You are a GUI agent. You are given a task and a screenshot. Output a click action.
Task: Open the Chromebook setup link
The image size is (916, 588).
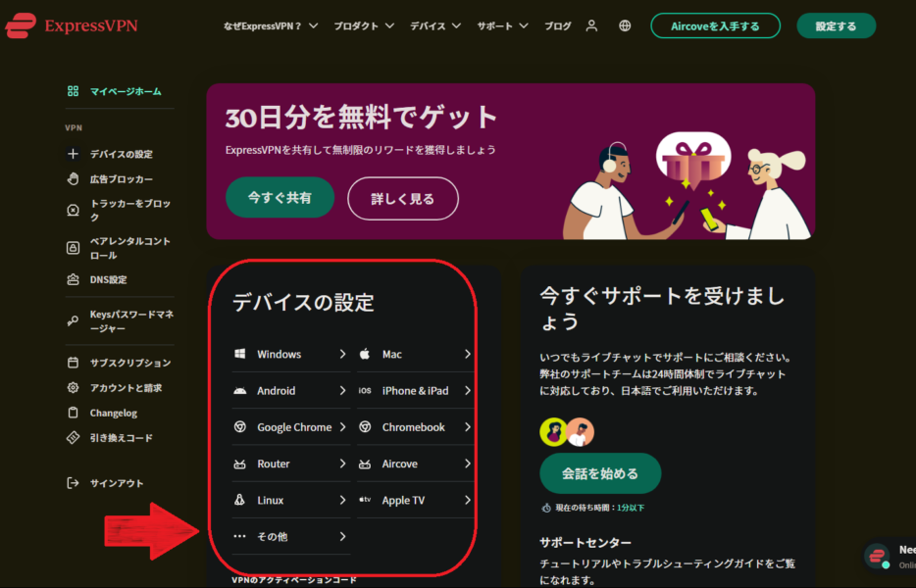(416, 427)
